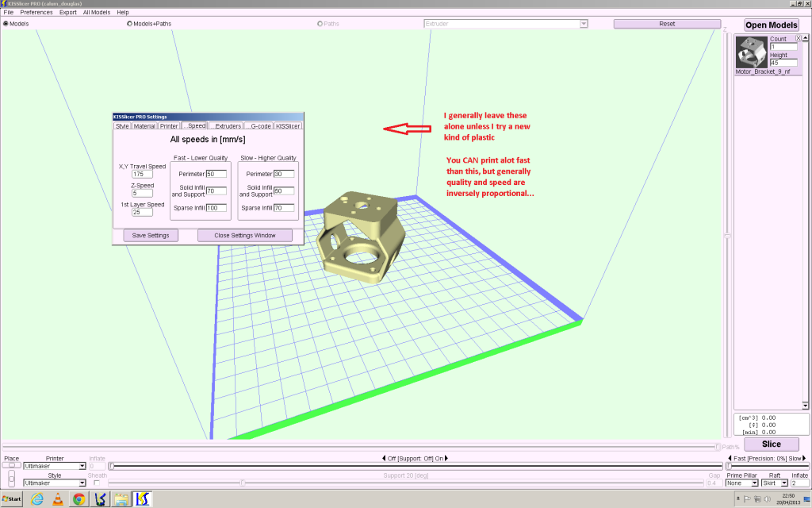Launch VLC media player from taskbar
Viewport: 812px width, 508px height.
(58, 498)
